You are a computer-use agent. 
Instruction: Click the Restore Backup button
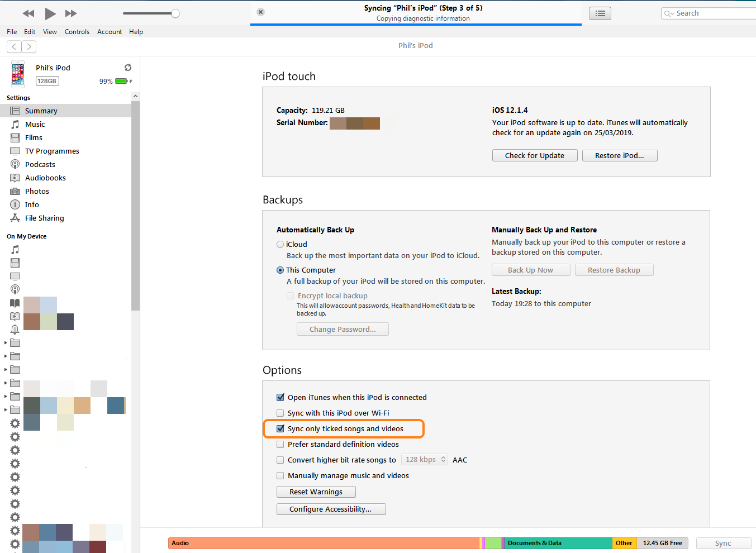(x=614, y=270)
